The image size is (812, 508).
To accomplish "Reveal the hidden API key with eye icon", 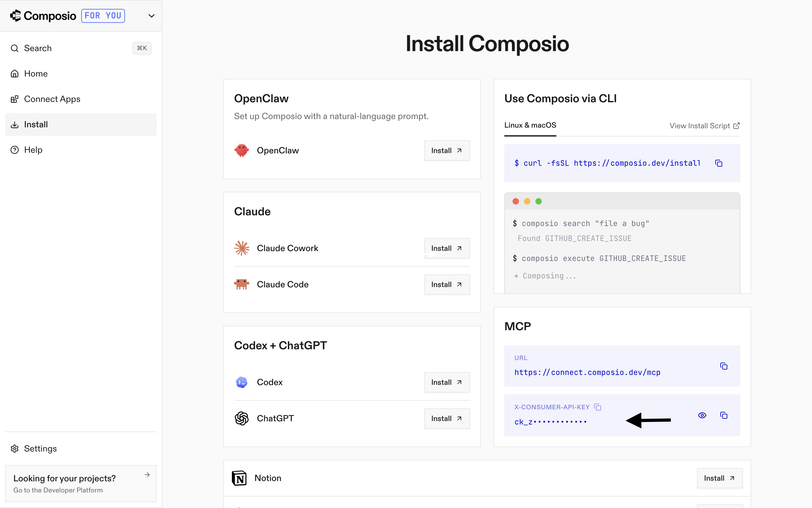I will [x=702, y=416].
